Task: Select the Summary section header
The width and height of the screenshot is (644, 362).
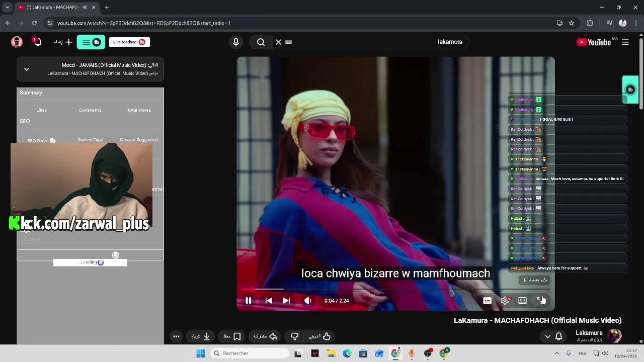Action: [x=31, y=93]
